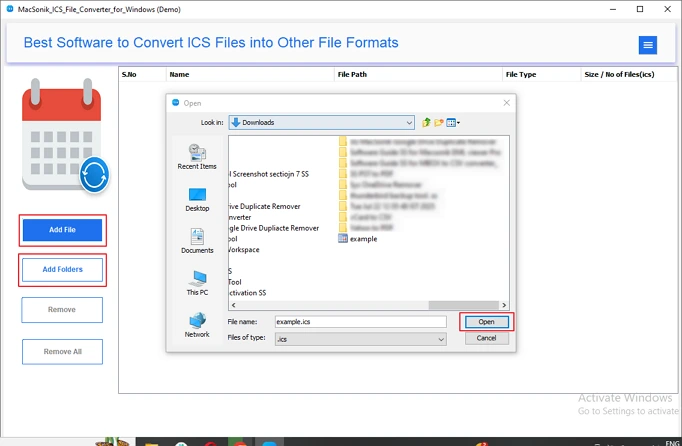
Task: Click the File name input field
Action: 361,322
